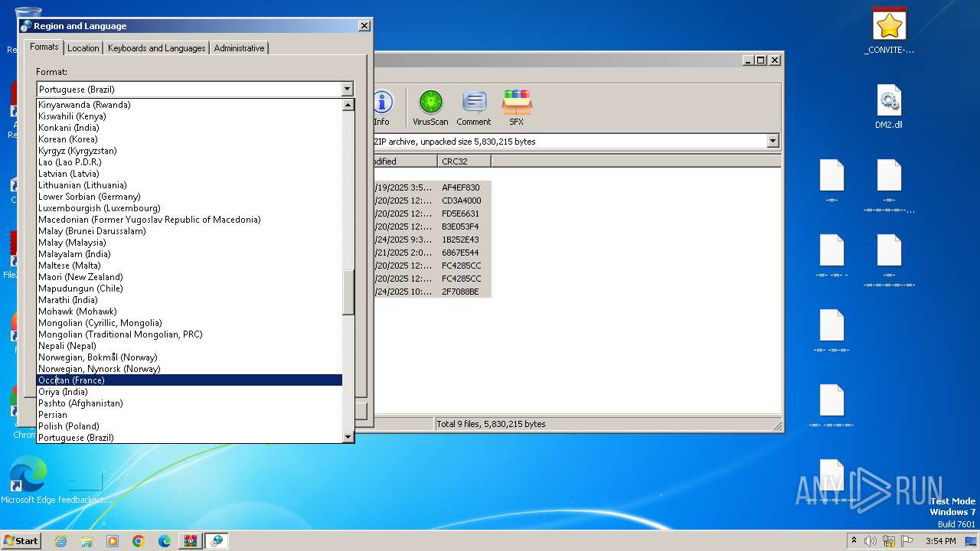Select Polish (Poland) format
980x551 pixels.
189,426
